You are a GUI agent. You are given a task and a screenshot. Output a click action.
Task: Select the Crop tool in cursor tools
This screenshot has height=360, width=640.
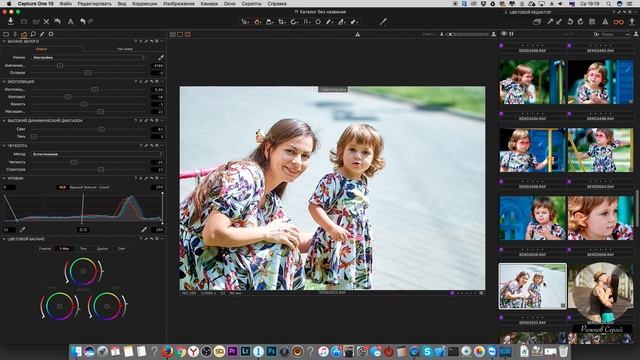pos(282,22)
